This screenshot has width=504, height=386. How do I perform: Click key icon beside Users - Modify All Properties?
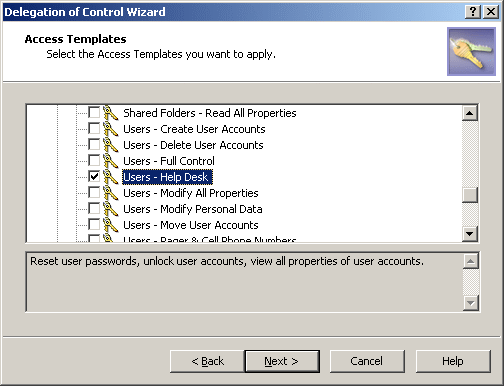point(110,193)
